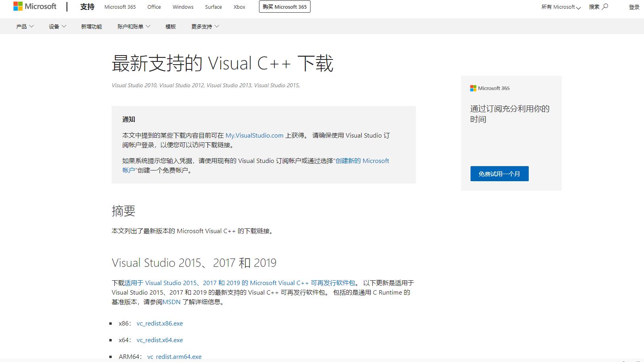Open Xbox in top navigation
The image size is (644, 362).
click(239, 7)
